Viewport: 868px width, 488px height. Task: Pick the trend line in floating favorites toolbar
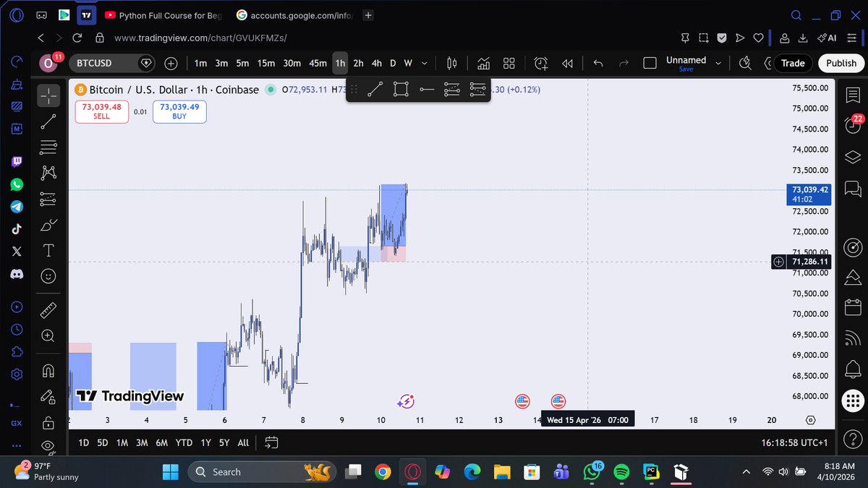[x=375, y=90]
